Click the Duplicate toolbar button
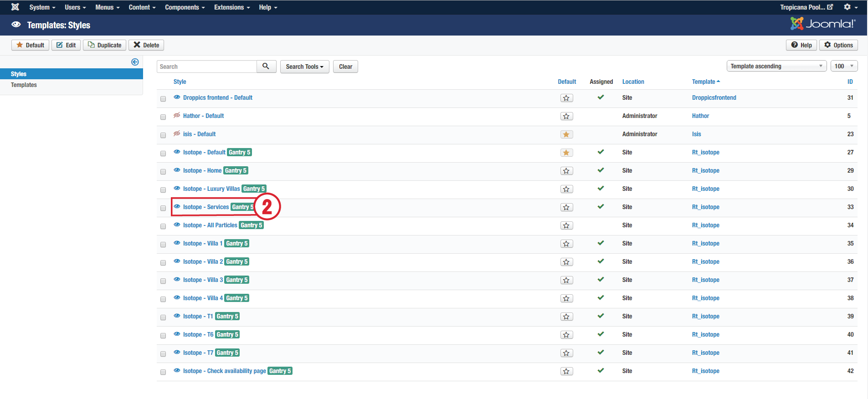868x399 pixels. pyautogui.click(x=105, y=45)
